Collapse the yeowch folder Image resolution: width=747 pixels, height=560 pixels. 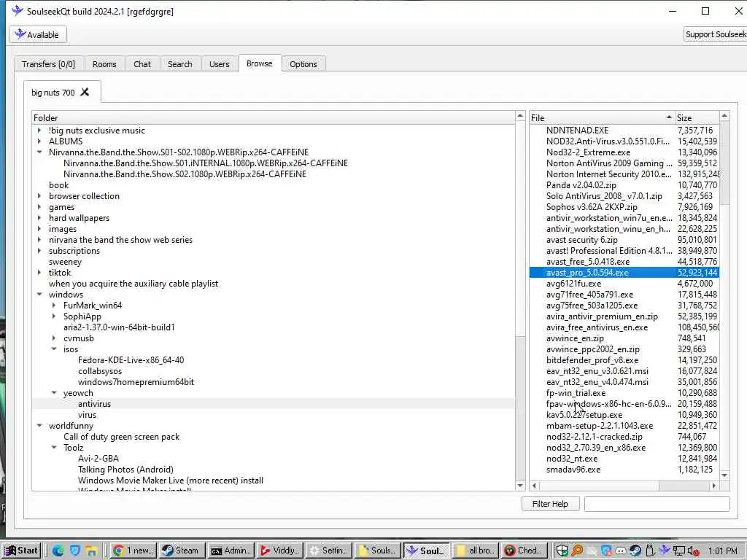(54, 393)
